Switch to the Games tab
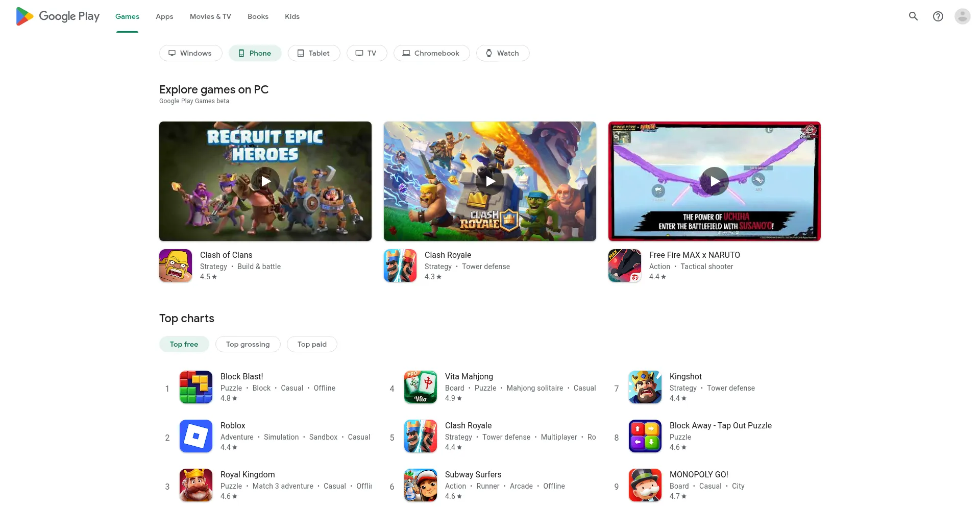The image size is (980, 507). coord(127,16)
